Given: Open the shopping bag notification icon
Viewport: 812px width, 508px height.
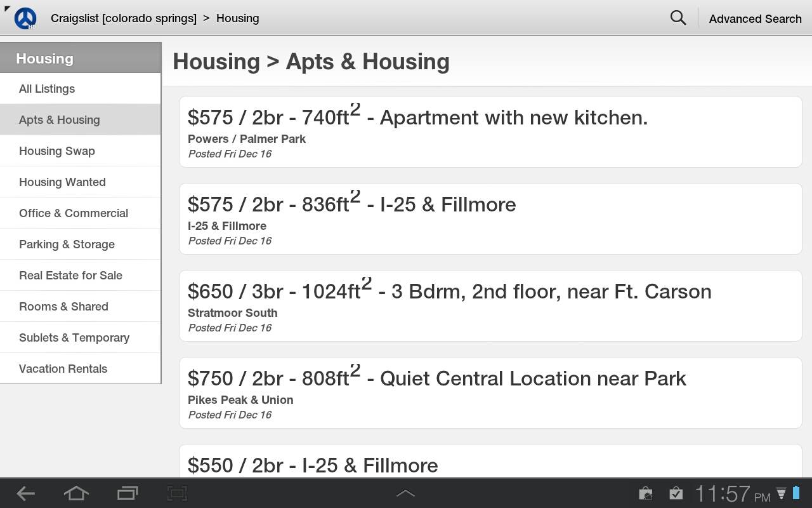Looking at the screenshot, I should pyautogui.click(x=646, y=493).
